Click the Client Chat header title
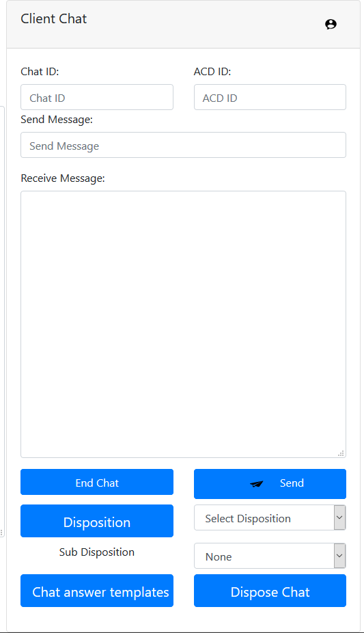 tap(54, 18)
